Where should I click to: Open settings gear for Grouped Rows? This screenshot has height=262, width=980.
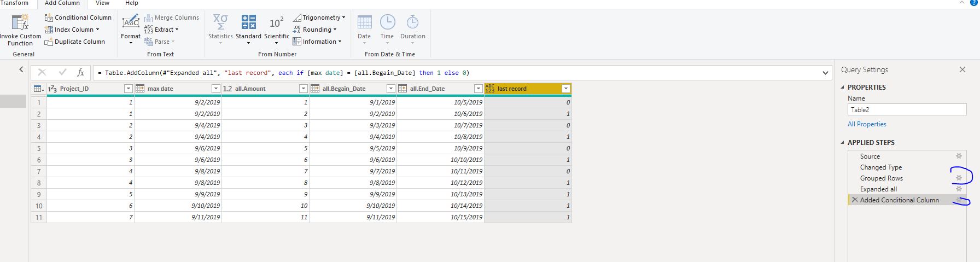[958, 178]
